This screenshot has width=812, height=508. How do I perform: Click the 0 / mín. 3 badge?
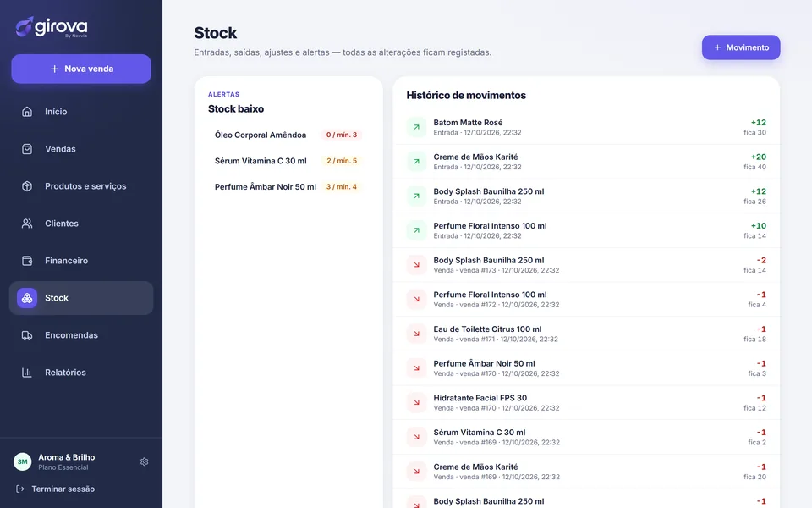341,135
